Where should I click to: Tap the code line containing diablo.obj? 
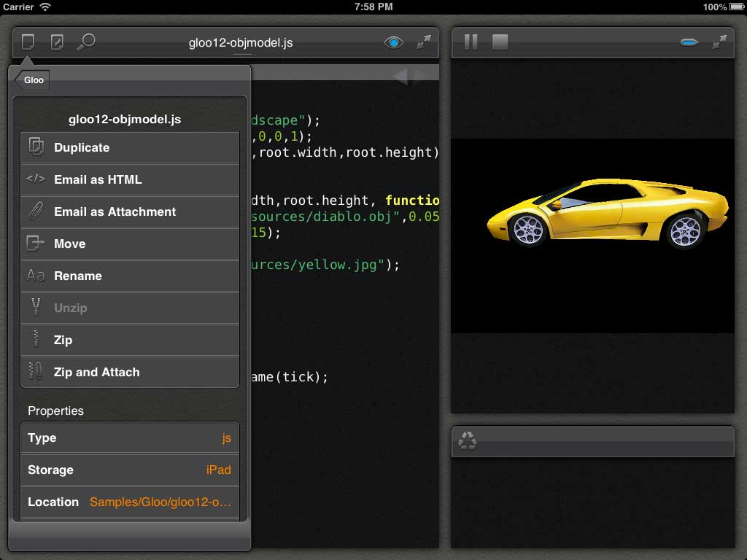click(x=345, y=216)
